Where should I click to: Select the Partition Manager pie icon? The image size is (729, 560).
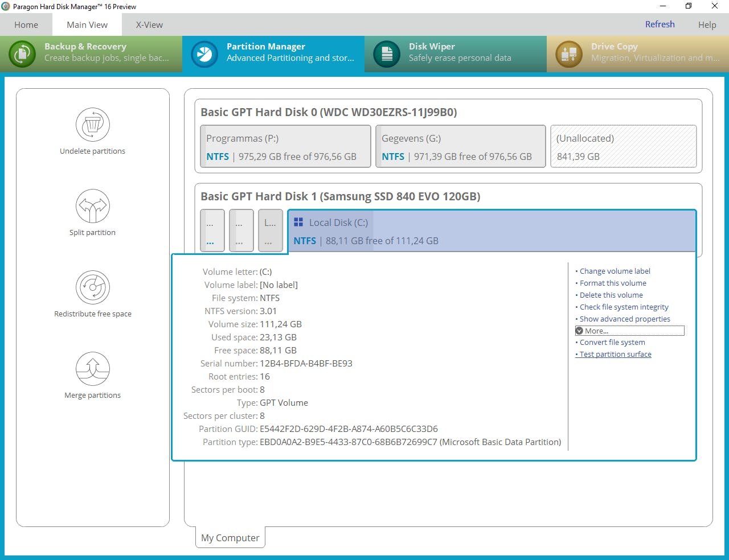pyautogui.click(x=204, y=54)
